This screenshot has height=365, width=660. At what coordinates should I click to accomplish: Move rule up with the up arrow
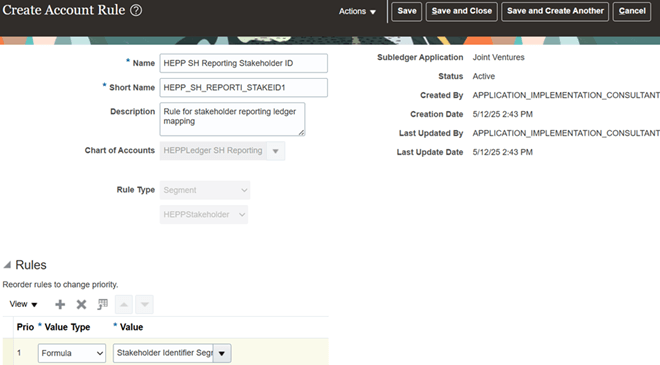point(124,304)
